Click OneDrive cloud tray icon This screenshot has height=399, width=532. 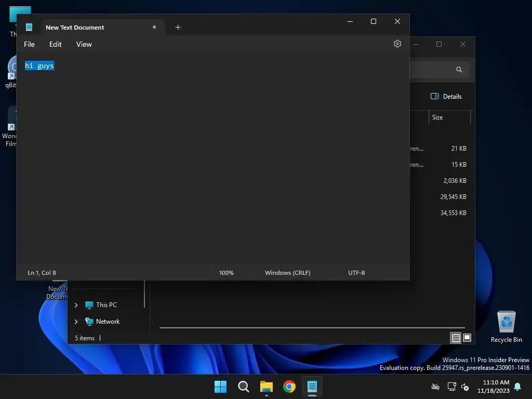pos(435,387)
